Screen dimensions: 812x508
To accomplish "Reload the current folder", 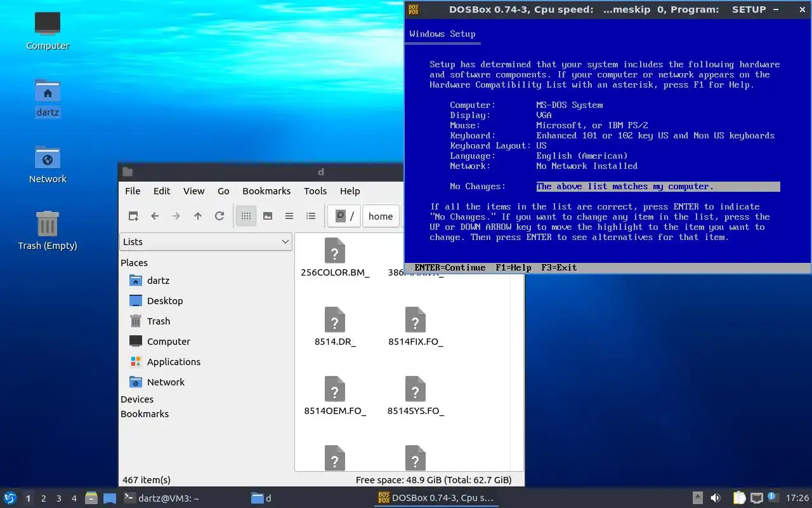I will (x=219, y=216).
